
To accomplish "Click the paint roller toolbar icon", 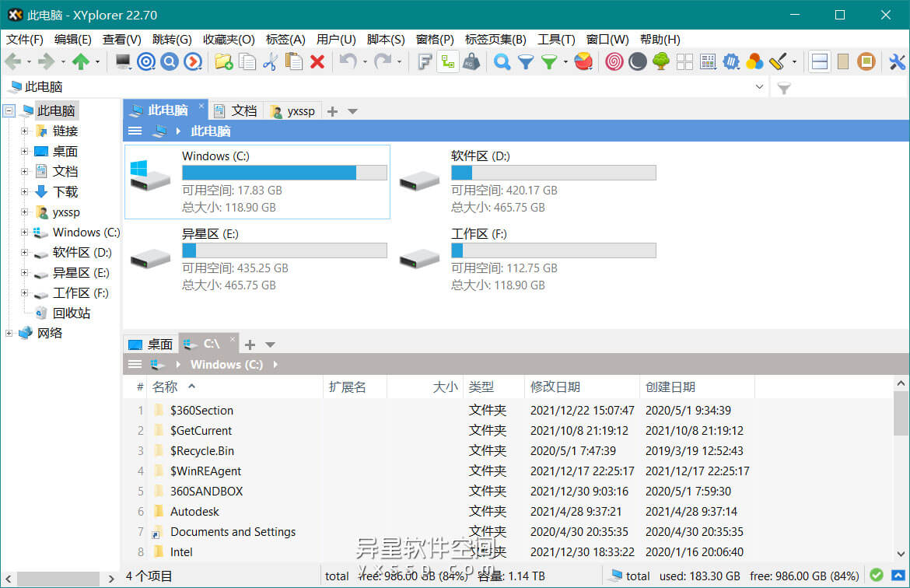I will pyautogui.click(x=778, y=62).
